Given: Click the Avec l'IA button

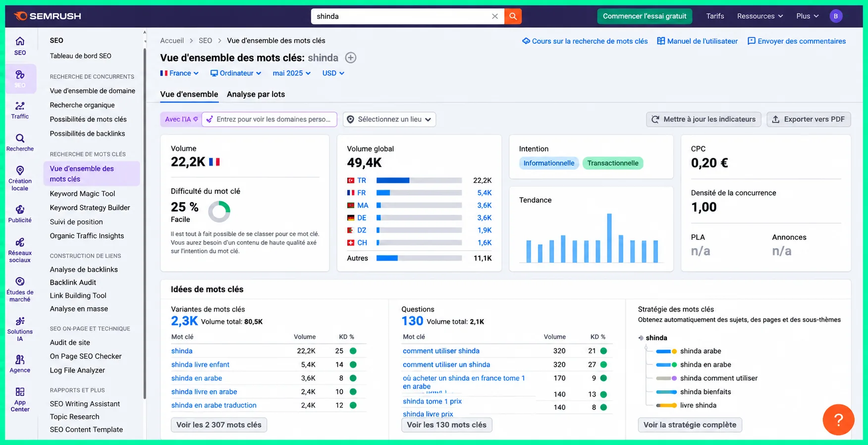Looking at the screenshot, I should click(x=181, y=119).
